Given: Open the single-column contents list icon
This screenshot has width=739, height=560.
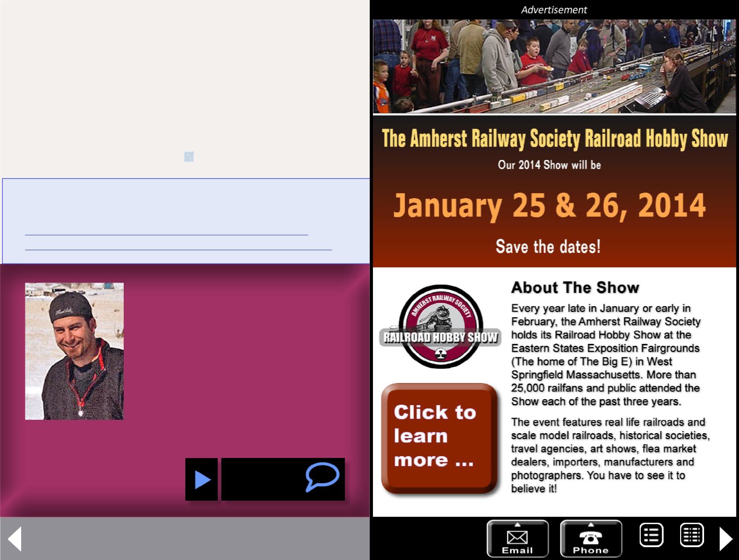Looking at the screenshot, I should tap(651, 535).
